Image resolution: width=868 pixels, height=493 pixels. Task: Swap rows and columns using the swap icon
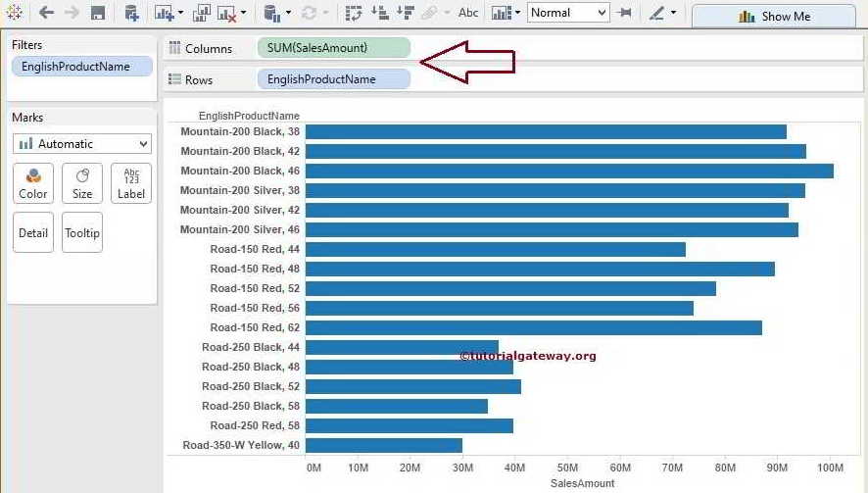point(354,14)
